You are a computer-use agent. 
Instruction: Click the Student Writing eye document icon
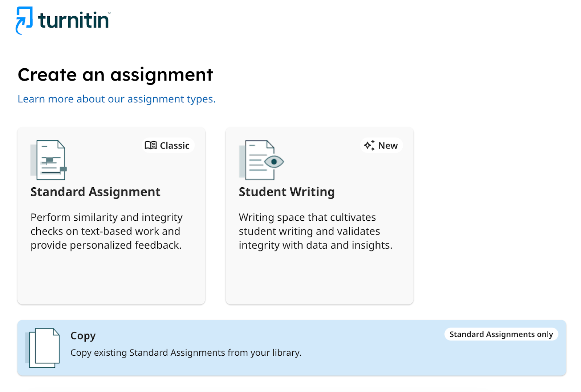point(261,160)
